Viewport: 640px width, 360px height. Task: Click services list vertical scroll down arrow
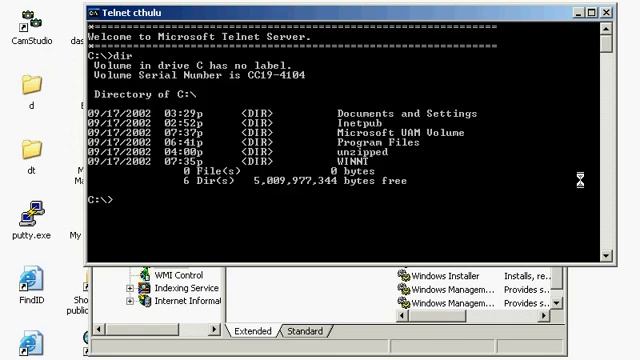tap(556, 303)
